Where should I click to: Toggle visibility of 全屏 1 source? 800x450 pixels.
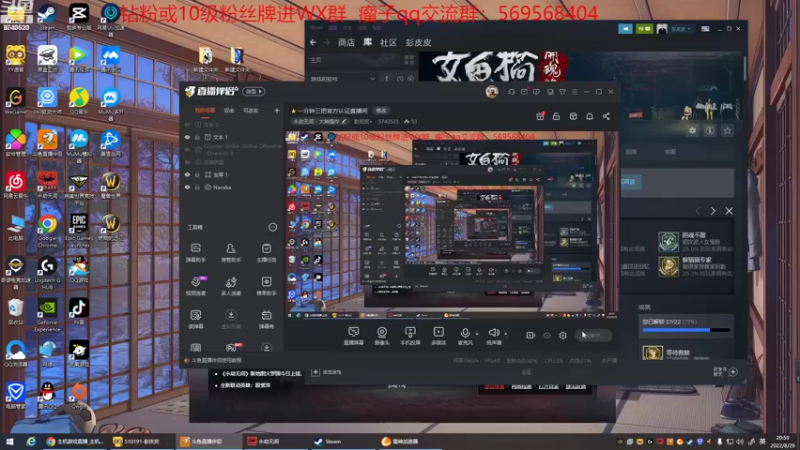click(187, 174)
